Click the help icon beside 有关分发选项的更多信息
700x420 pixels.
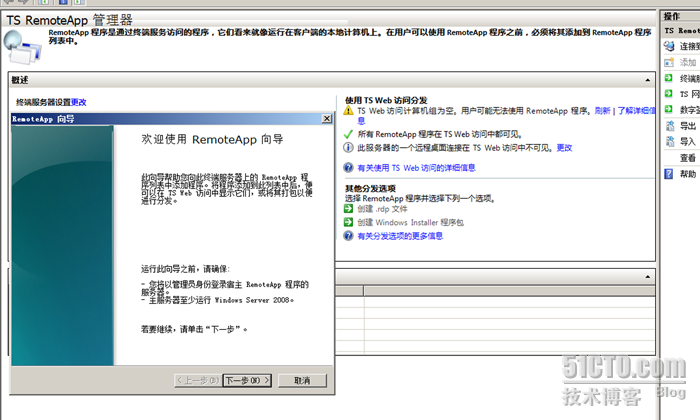348,236
